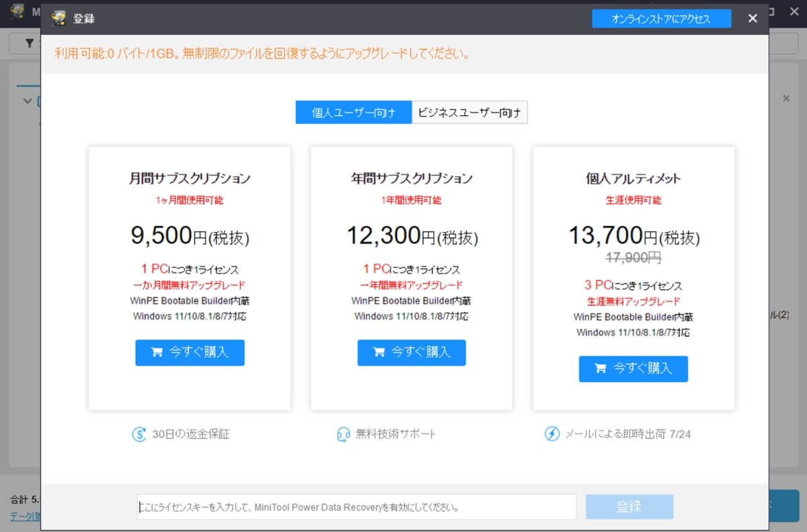Click the 年間サブスクリプション plan title
807x532 pixels.
412,178
